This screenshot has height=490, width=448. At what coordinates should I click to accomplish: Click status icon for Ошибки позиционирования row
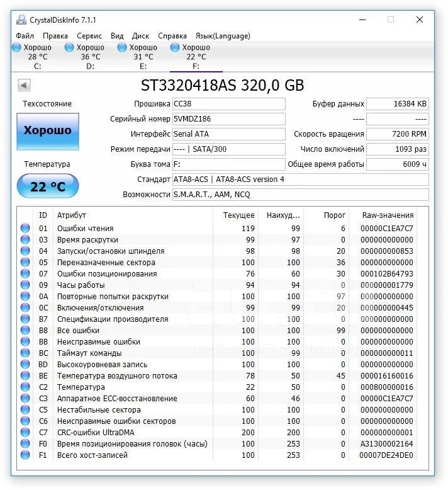25,274
